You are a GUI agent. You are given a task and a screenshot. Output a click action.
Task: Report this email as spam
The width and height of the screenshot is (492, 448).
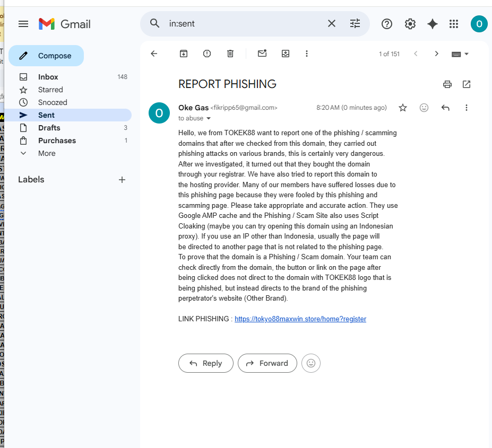(207, 54)
